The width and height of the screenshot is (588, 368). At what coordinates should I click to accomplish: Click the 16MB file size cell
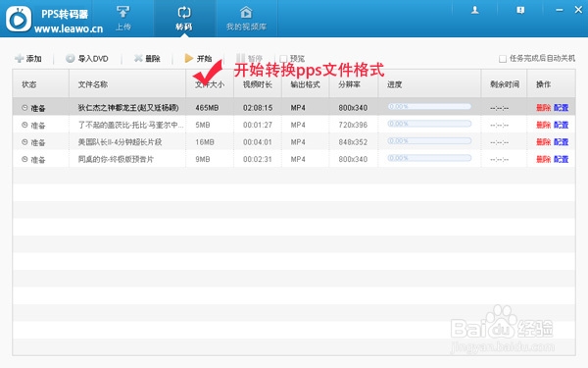[205, 142]
